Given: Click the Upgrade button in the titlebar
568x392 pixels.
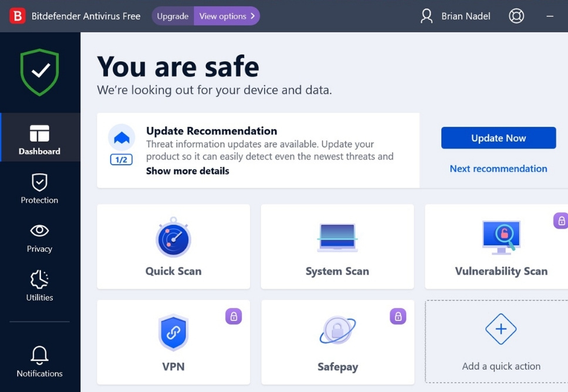Looking at the screenshot, I should point(173,16).
